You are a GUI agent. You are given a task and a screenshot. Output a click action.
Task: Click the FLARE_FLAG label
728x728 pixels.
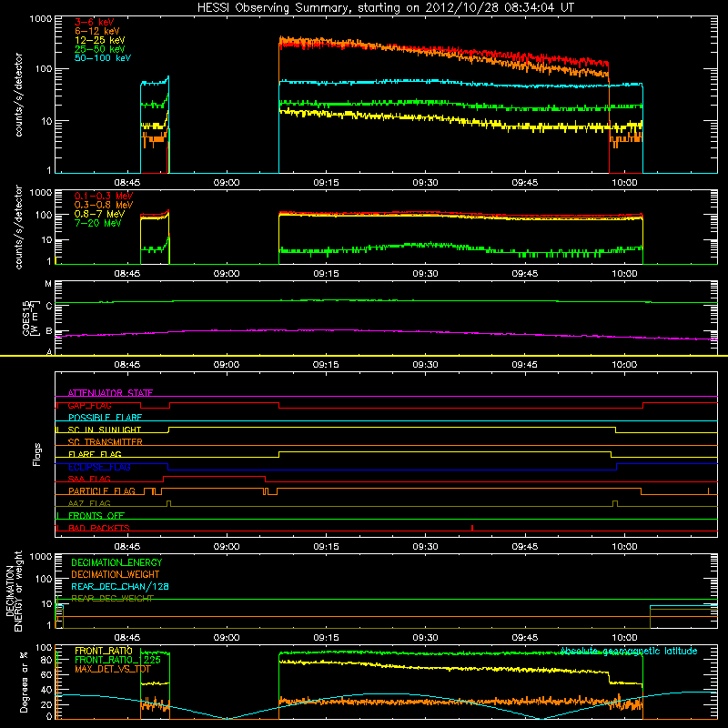tap(95, 454)
